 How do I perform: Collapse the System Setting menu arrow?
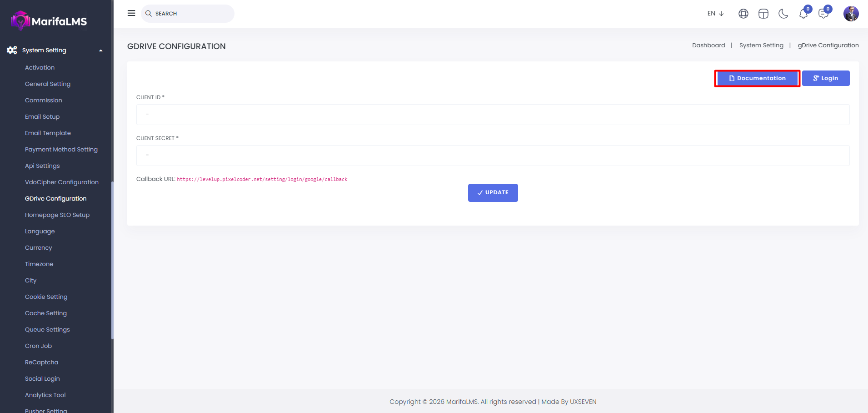coord(101,50)
